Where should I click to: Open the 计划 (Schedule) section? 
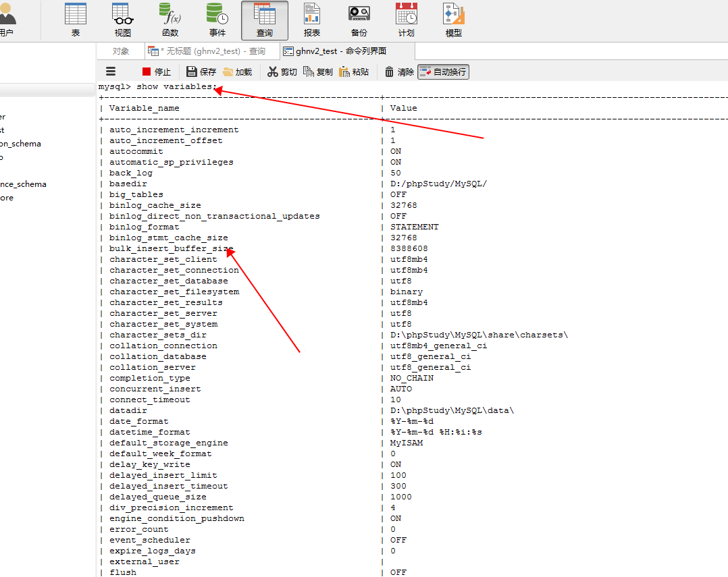406,20
